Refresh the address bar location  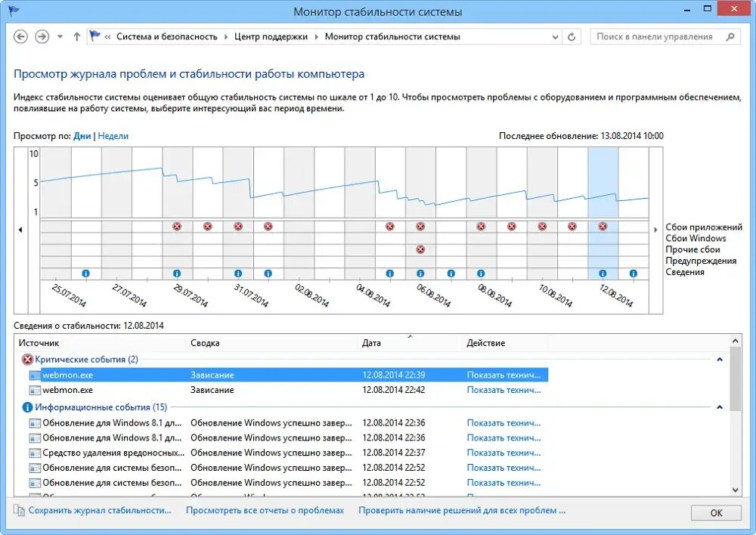[572, 36]
